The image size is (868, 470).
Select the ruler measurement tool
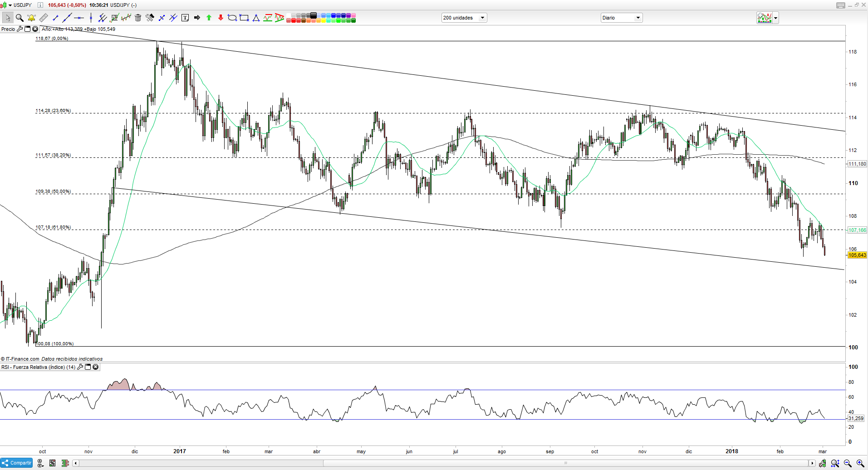pos(44,18)
